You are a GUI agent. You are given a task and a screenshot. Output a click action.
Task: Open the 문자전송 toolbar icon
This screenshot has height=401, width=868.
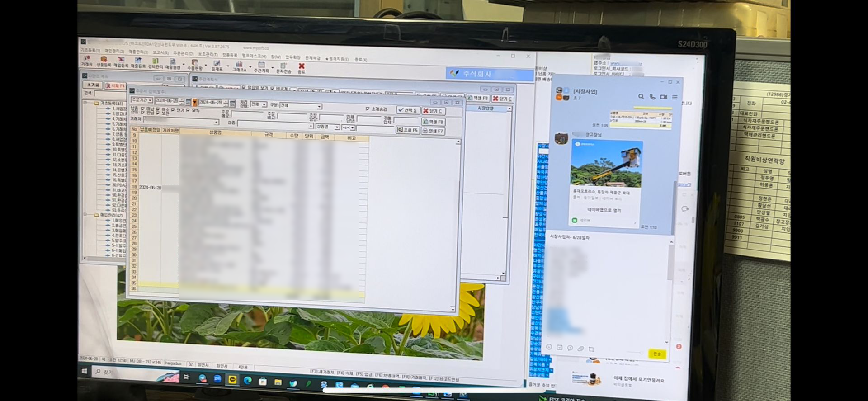click(x=283, y=68)
